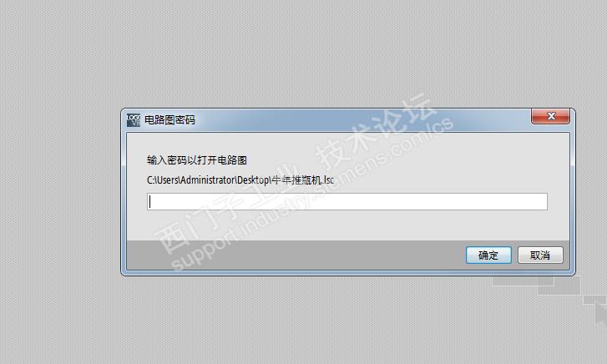
Task: Confirm the password with 确定 button
Action: 488,255
